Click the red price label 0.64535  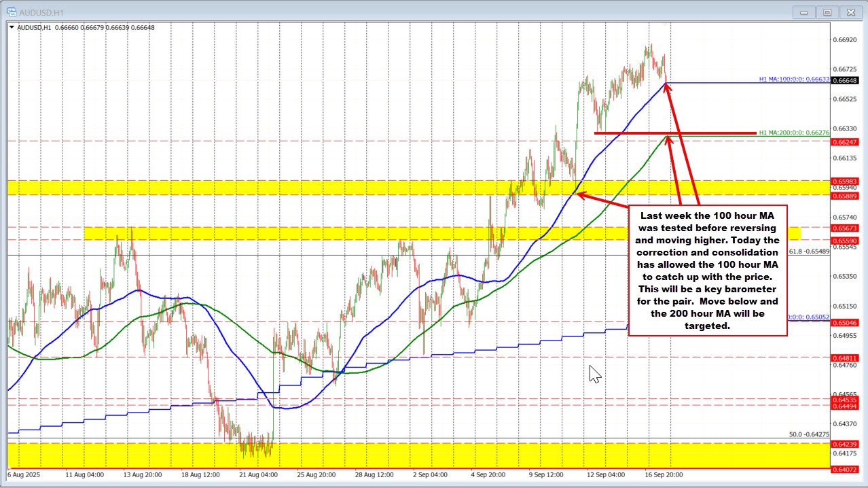pyautogui.click(x=845, y=400)
